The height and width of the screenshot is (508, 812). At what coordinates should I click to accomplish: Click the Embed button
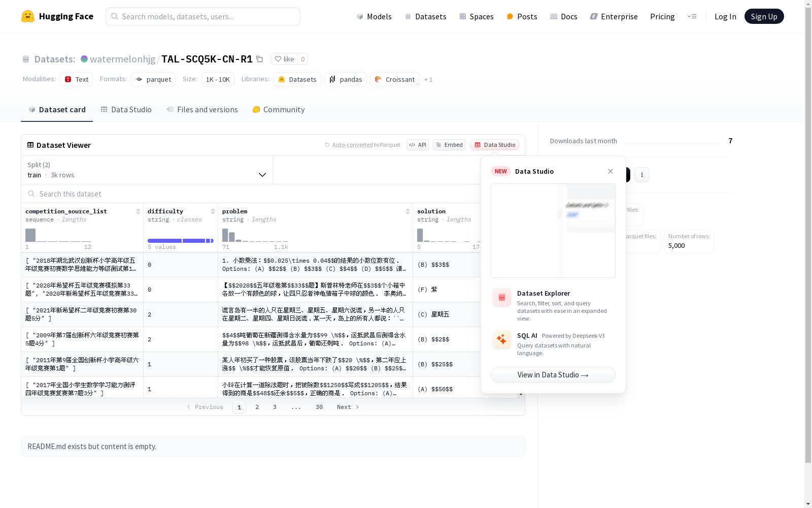point(449,145)
